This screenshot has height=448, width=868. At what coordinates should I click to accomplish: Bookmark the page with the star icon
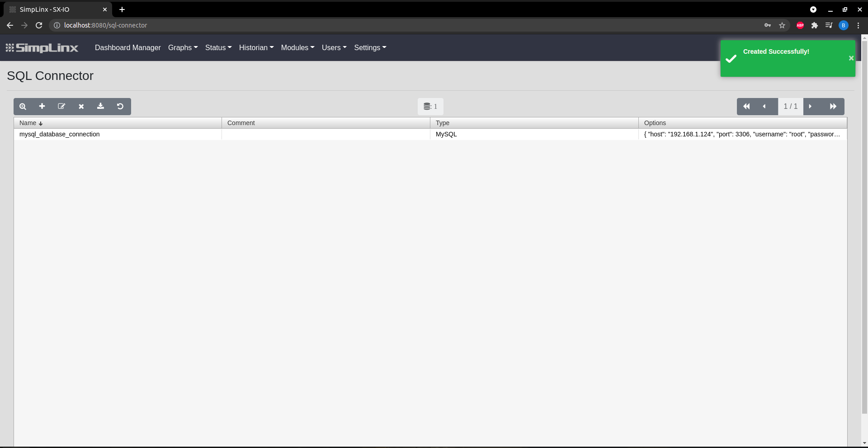click(x=782, y=25)
